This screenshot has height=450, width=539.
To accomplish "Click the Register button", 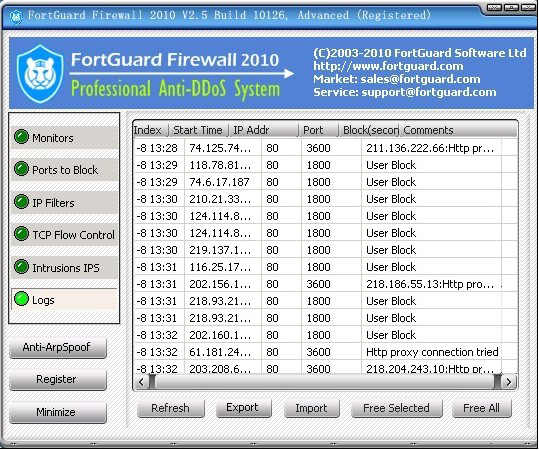I will [x=58, y=380].
